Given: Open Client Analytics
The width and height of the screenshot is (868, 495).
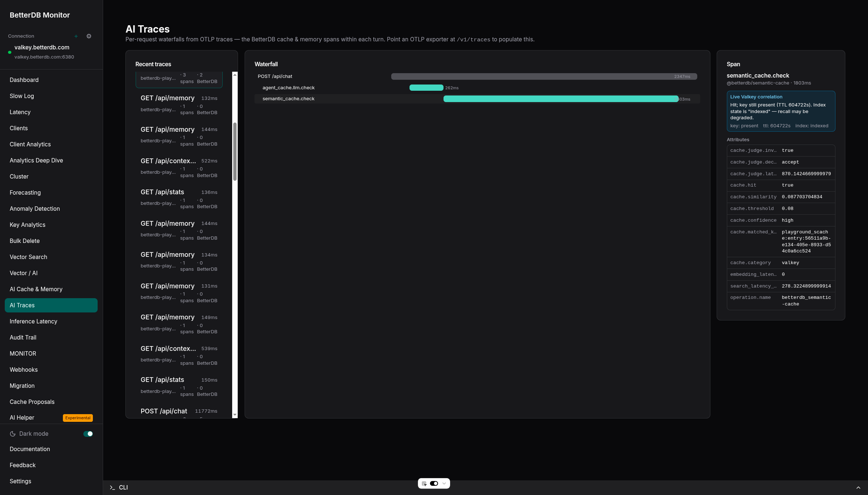Looking at the screenshot, I should click(51, 144).
